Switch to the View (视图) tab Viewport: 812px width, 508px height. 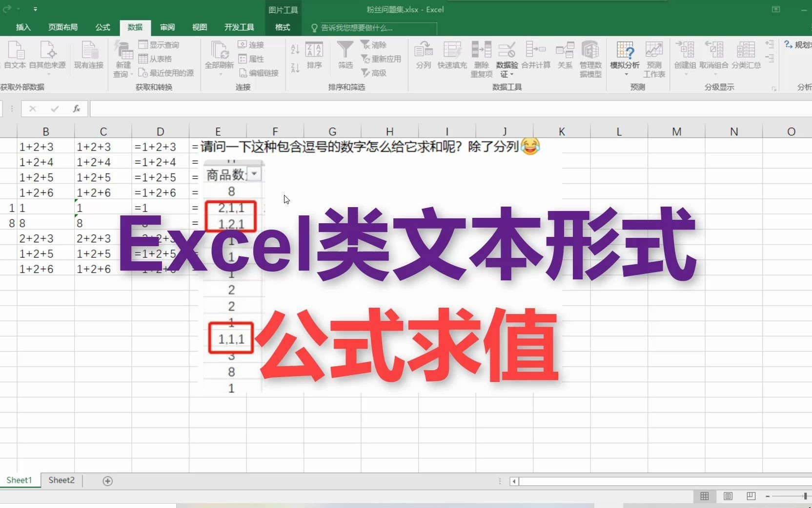point(199,27)
